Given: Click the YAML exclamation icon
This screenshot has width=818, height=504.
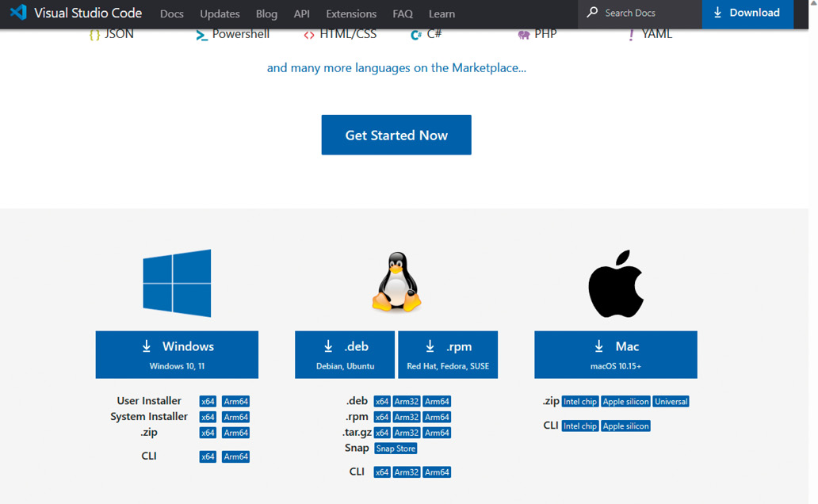Looking at the screenshot, I should [x=631, y=35].
